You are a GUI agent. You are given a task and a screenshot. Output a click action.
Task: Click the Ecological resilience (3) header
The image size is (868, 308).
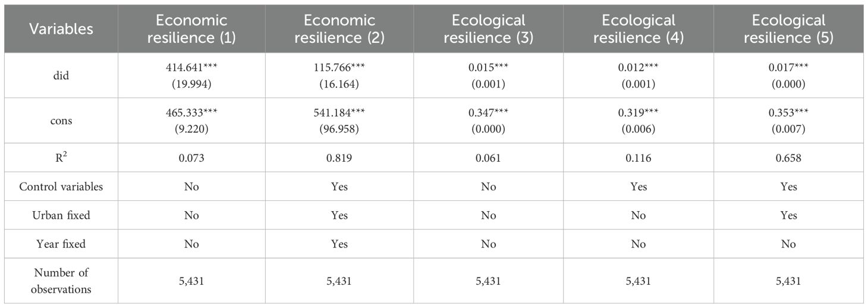point(489,29)
